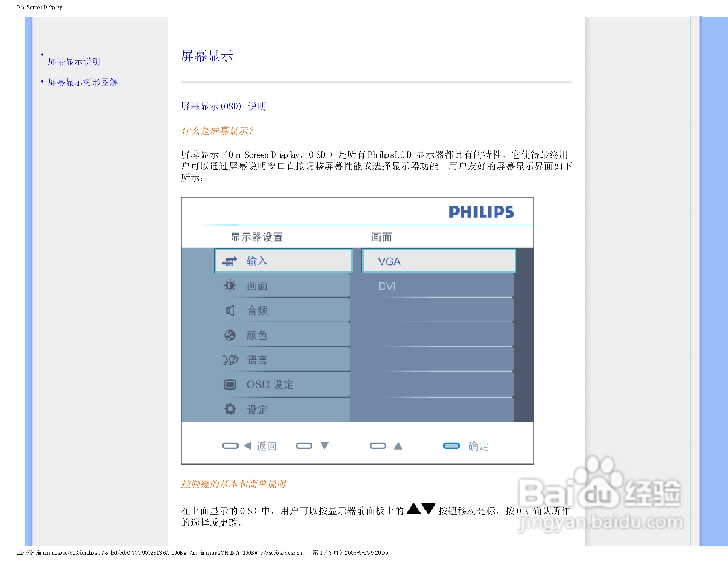Select the VGA input option
Viewport: 728px width, 563px height.
pos(389,261)
